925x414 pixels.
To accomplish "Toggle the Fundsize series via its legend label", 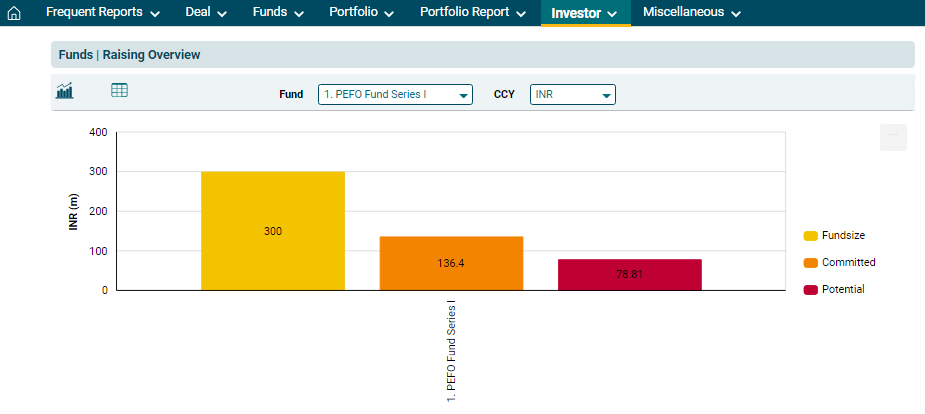I will (x=843, y=235).
